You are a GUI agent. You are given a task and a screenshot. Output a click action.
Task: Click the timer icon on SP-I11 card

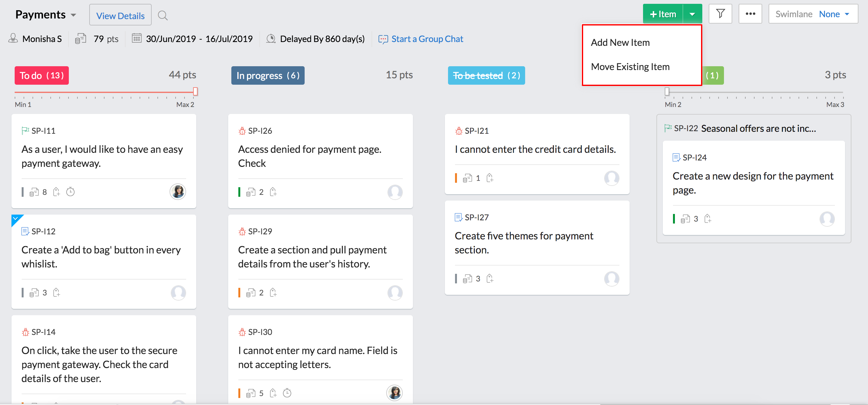click(70, 192)
